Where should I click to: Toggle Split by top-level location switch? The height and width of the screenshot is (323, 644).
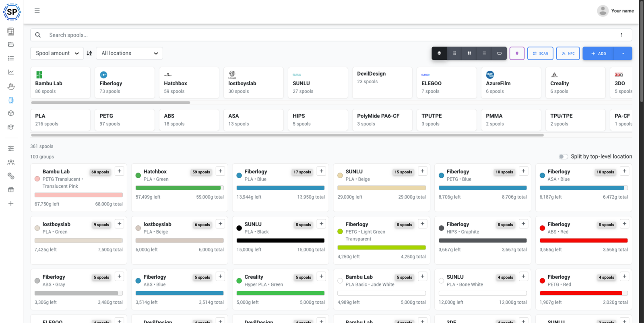coord(563,156)
